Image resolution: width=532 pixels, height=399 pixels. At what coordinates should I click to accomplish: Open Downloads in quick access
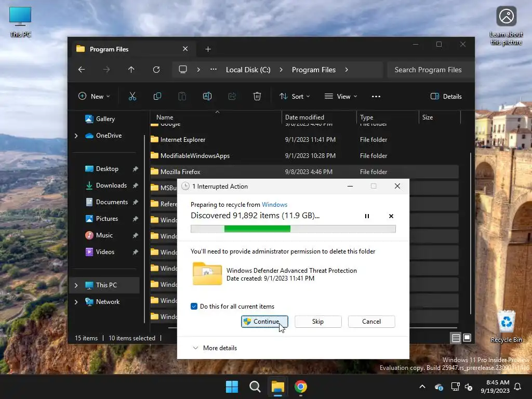click(x=106, y=185)
